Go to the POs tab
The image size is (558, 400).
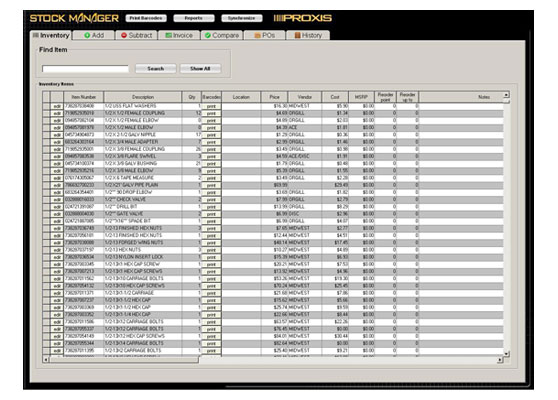(x=265, y=35)
